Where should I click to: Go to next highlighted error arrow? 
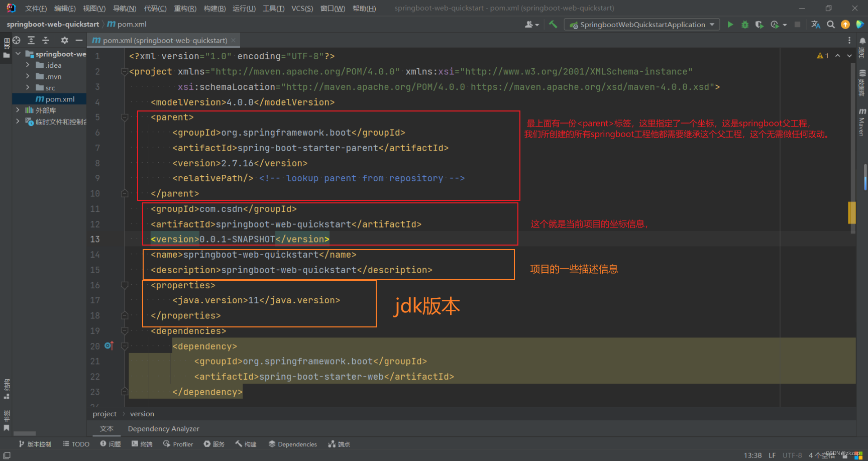(849, 56)
